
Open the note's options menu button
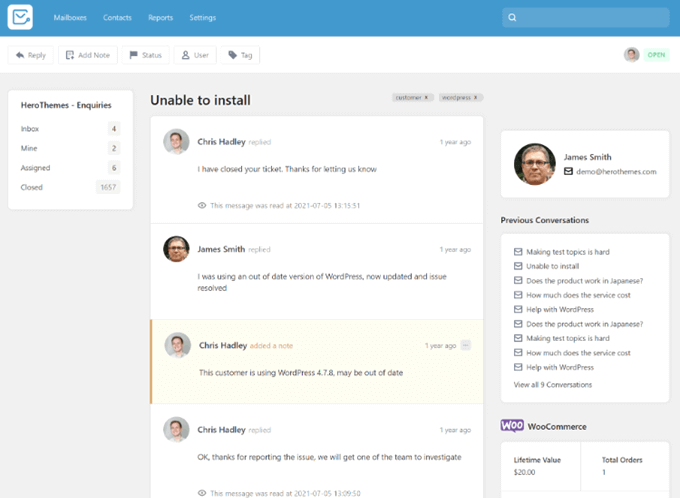pos(466,345)
